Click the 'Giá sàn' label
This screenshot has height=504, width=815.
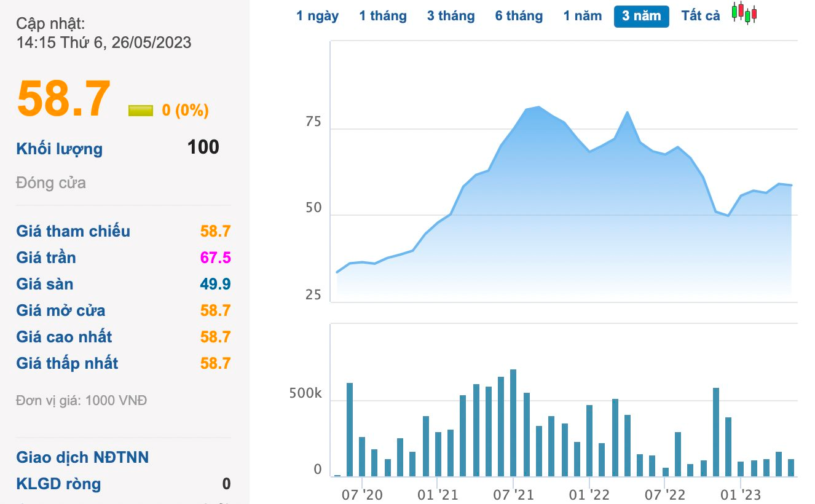click(x=45, y=284)
